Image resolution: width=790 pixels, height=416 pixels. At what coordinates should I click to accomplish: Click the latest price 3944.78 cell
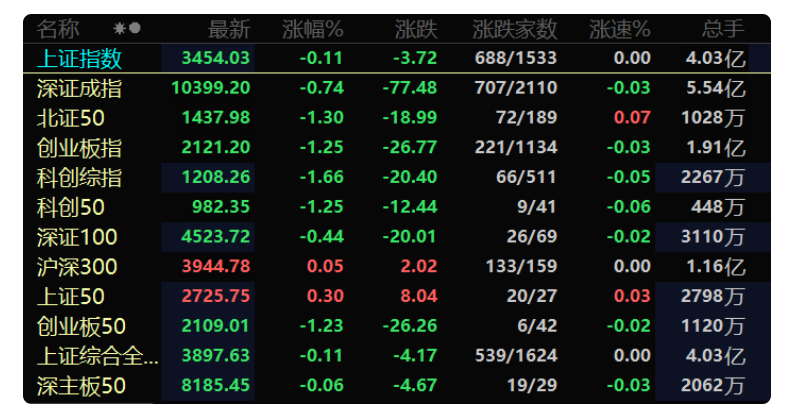216,266
